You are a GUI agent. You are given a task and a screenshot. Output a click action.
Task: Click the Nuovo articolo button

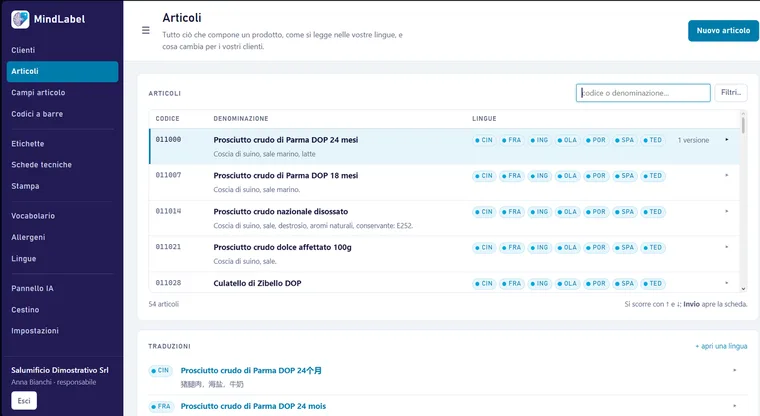(723, 31)
